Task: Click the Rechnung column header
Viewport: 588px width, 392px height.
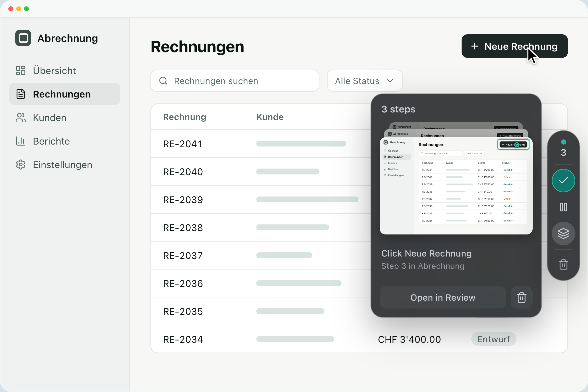Action: click(x=184, y=117)
